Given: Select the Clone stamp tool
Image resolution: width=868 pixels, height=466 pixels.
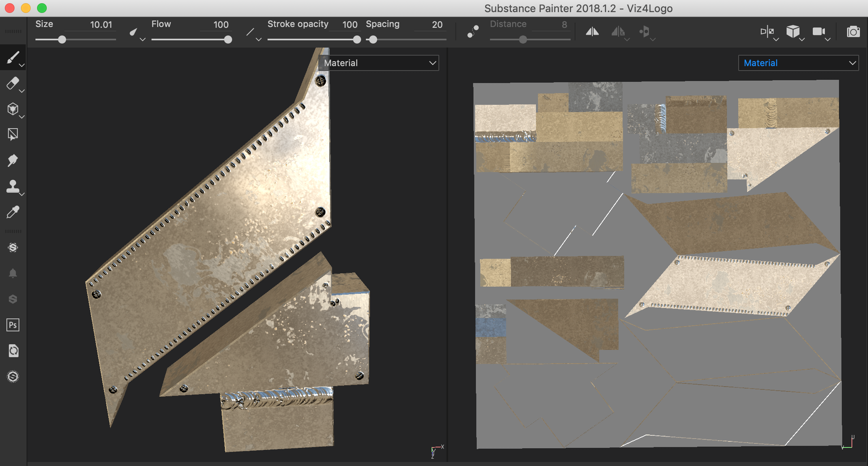Looking at the screenshot, I should (12, 186).
